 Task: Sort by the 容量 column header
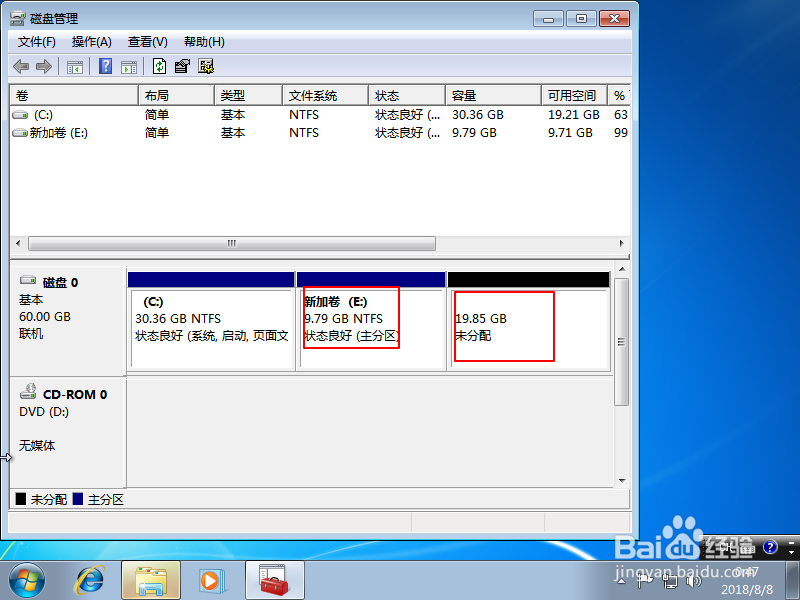click(x=493, y=95)
